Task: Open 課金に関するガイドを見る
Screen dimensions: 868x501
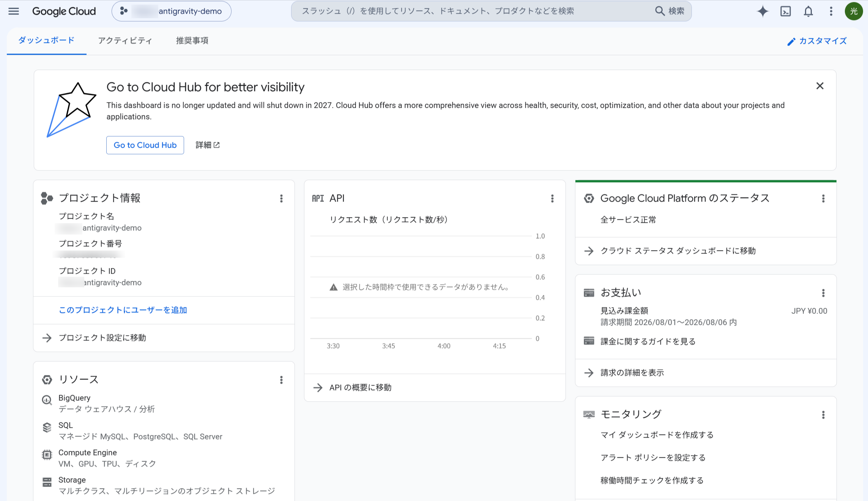Action: click(648, 341)
